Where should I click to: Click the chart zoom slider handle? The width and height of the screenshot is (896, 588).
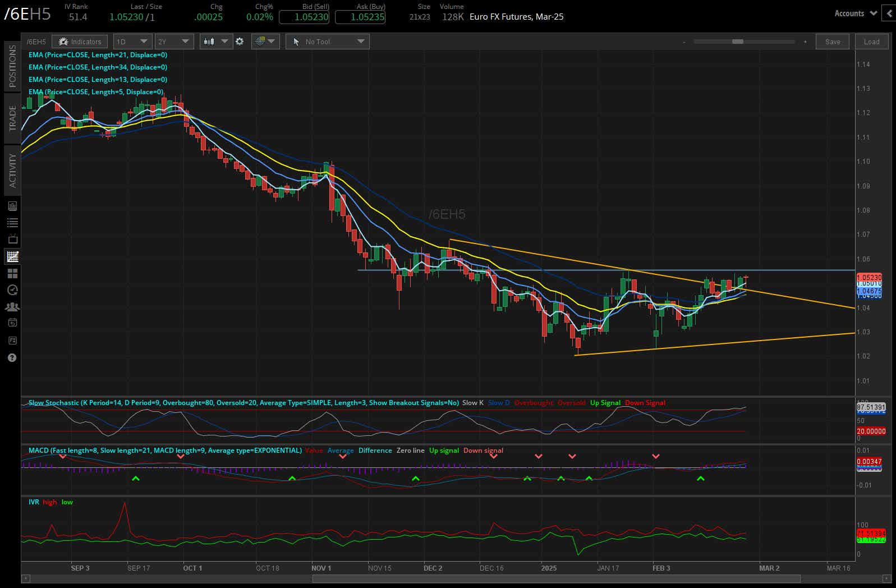tap(738, 42)
